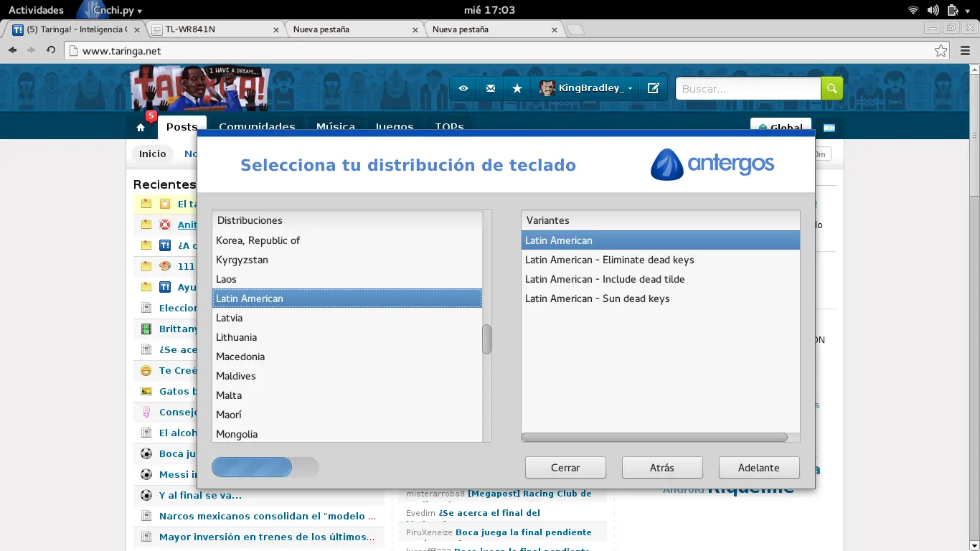This screenshot has width=980, height=551.
Task: Click the pink symbol icon beside the "Consej" post
Action: (x=146, y=413)
